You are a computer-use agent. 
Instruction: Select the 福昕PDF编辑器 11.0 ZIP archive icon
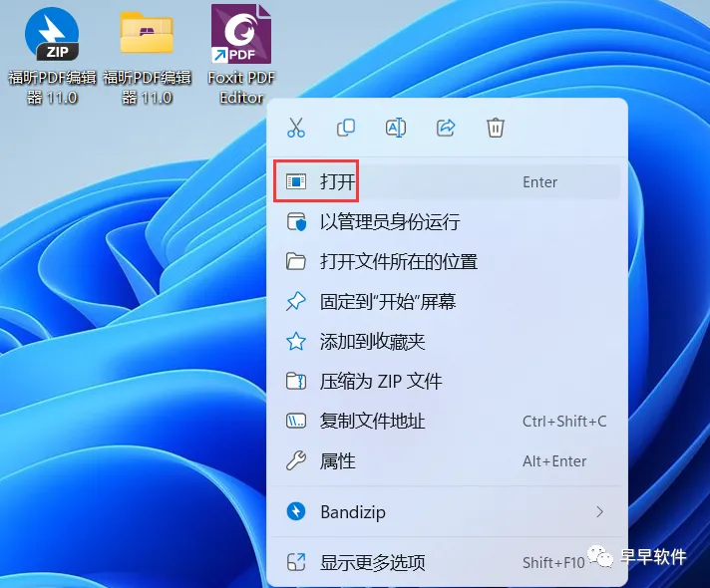(x=52, y=57)
